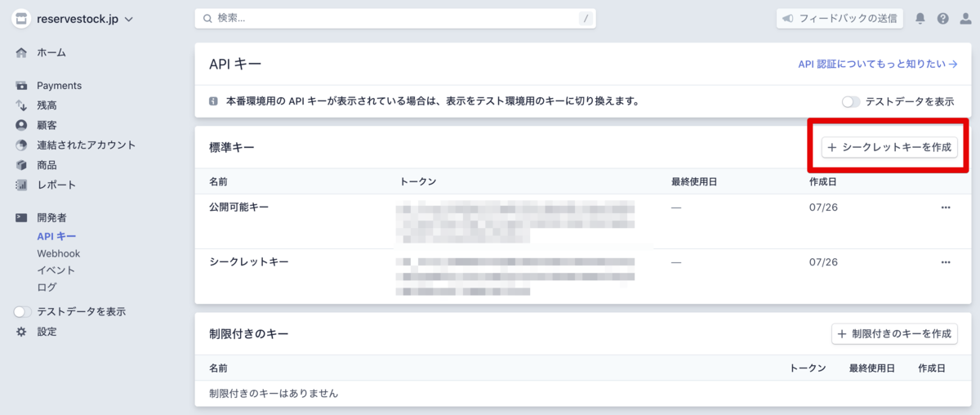Click 名前 header in 標準キー table
This screenshot has height=415, width=980.
pos(218,181)
